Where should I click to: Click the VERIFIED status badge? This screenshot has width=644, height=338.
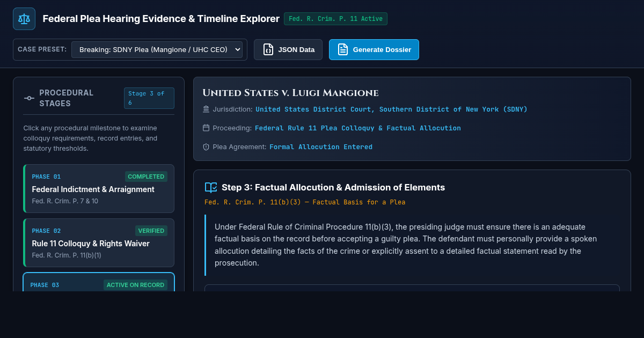click(x=151, y=231)
